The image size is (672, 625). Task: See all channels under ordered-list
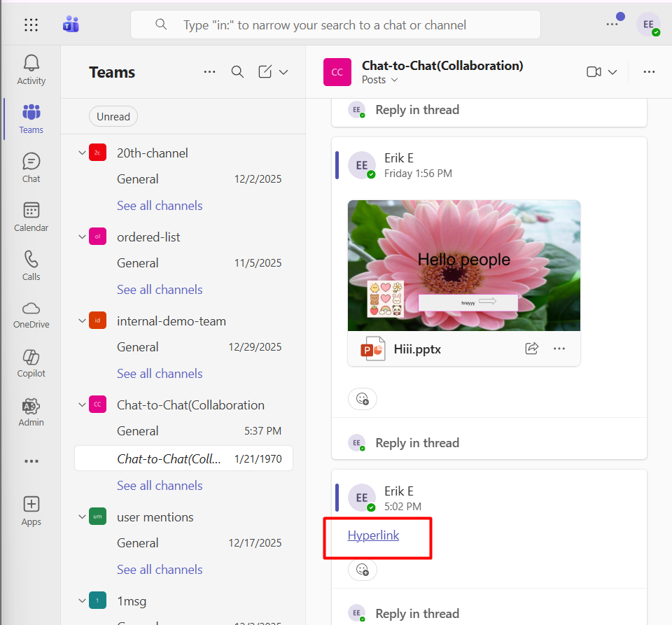160,289
